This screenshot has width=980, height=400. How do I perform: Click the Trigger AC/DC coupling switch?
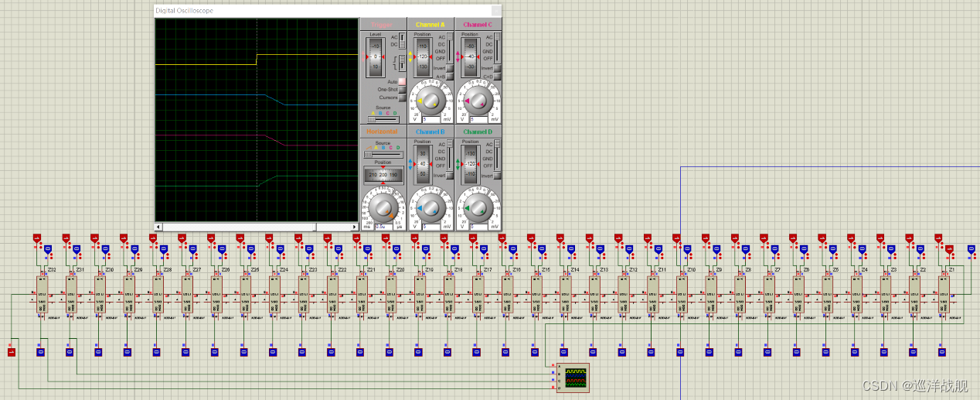point(403,41)
